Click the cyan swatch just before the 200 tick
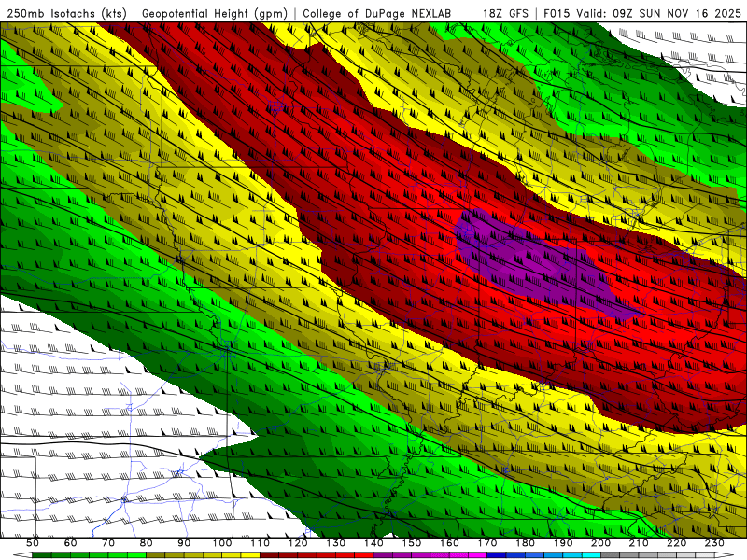The image size is (747, 560). pyautogui.click(x=591, y=555)
